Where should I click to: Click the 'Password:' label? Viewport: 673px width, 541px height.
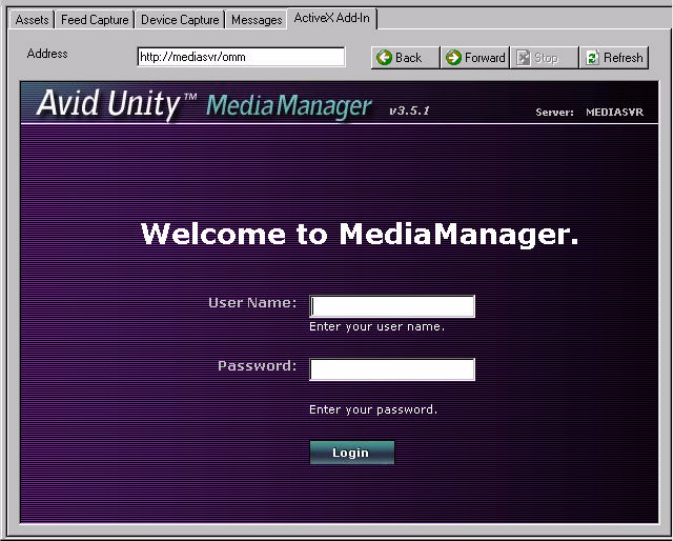257,366
